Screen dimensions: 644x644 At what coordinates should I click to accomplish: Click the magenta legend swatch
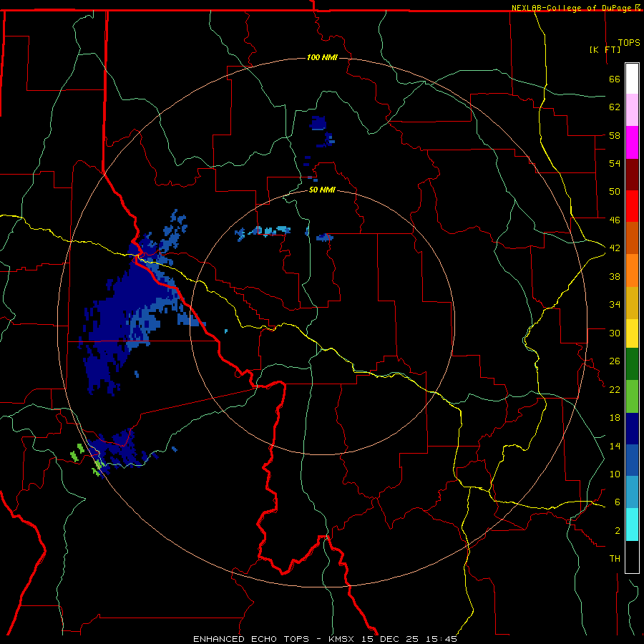[632, 142]
